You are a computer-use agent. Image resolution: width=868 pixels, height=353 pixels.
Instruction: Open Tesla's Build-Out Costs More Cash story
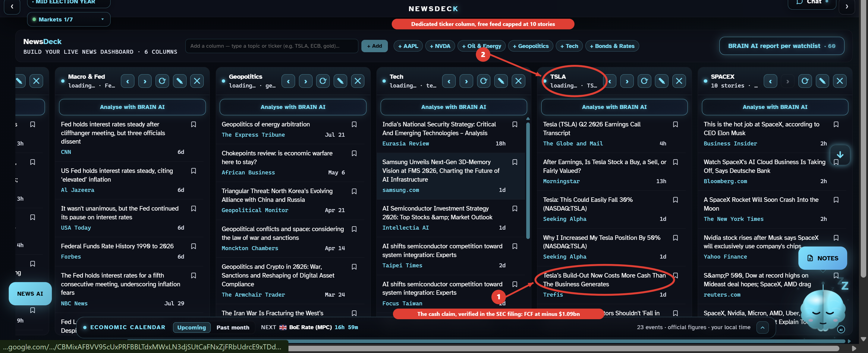(605, 280)
